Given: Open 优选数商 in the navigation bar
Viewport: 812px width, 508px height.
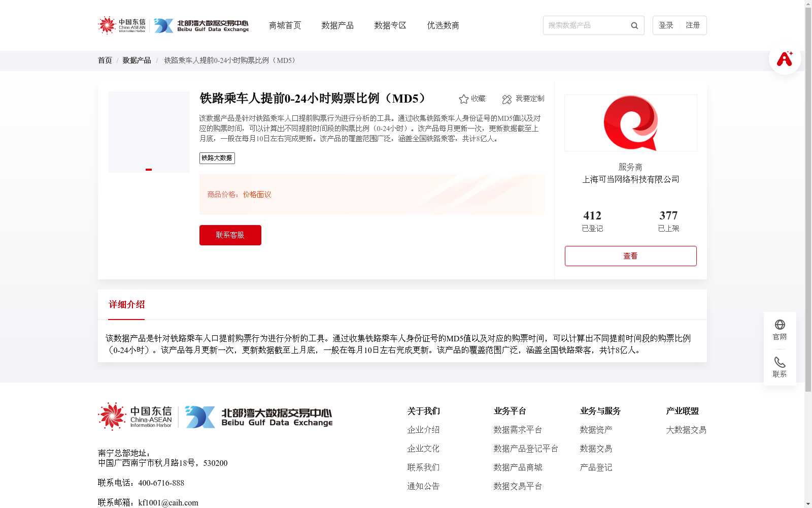Looking at the screenshot, I should (x=443, y=25).
